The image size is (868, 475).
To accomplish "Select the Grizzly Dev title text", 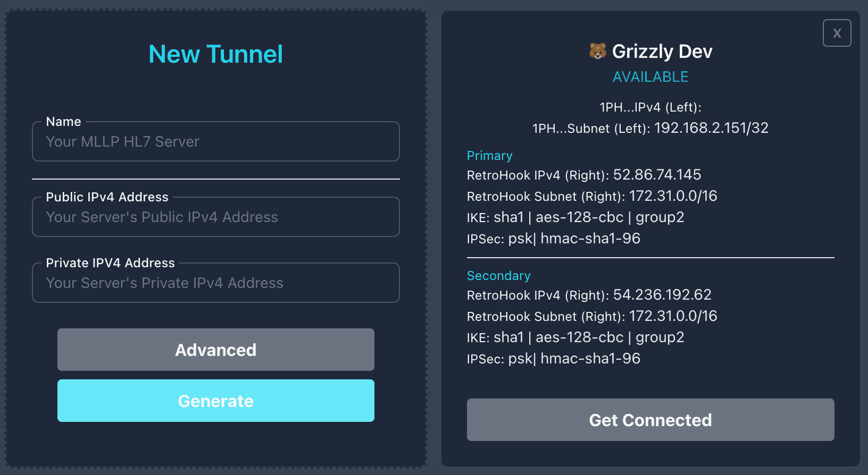I will pos(662,52).
